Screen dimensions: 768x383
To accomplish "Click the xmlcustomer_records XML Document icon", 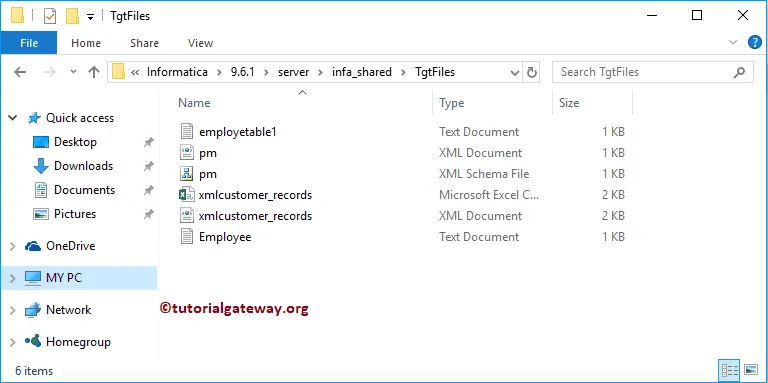I will tap(187, 216).
